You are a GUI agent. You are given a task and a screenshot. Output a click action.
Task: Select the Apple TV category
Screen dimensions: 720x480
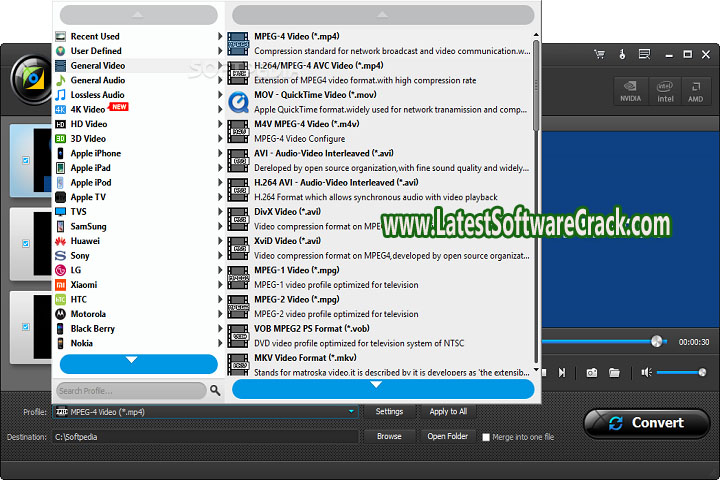138,197
